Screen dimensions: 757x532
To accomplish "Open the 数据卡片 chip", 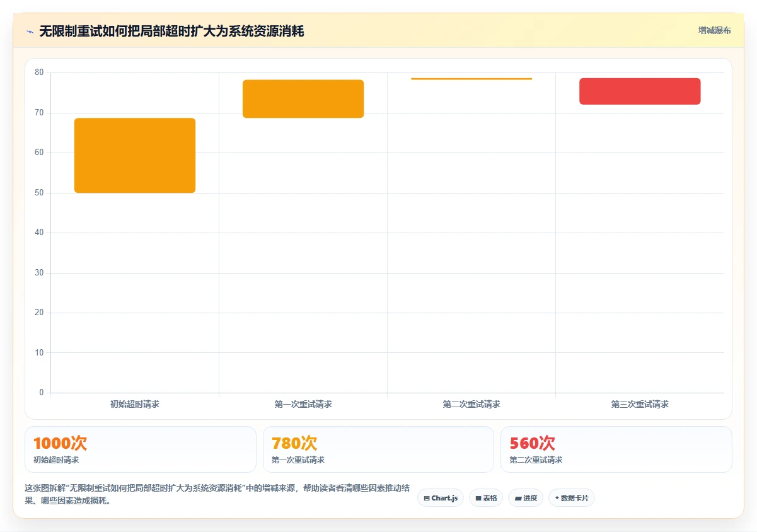I will coord(572,498).
